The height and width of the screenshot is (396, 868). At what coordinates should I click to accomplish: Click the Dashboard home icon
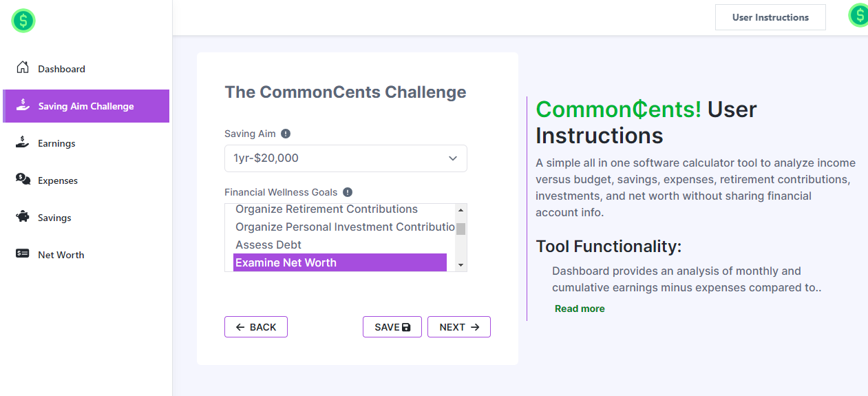coord(23,67)
